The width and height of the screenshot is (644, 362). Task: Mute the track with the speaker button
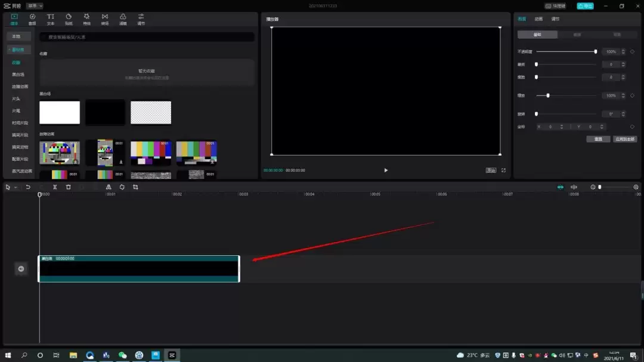(x=21, y=269)
